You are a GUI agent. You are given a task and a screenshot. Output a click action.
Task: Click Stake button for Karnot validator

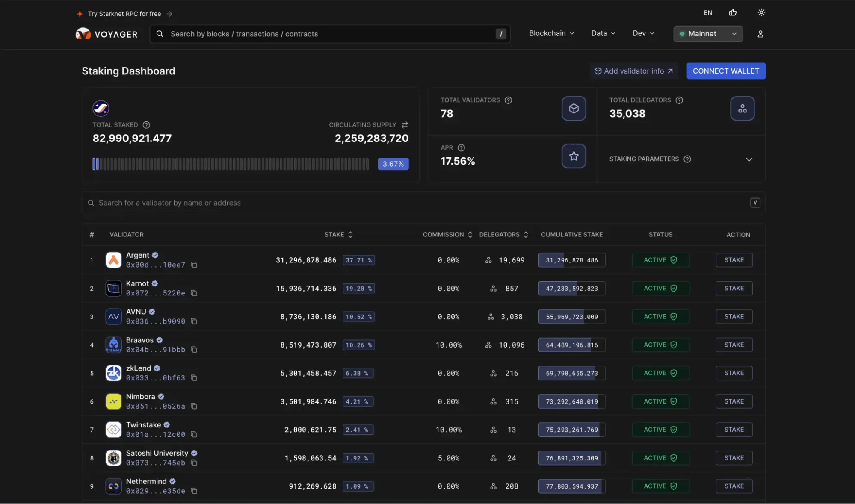(x=734, y=289)
